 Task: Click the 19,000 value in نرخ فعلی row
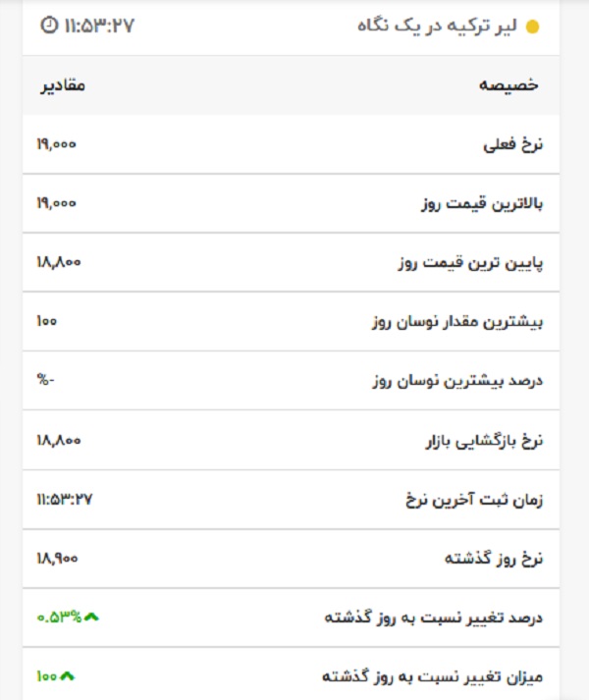point(56,144)
